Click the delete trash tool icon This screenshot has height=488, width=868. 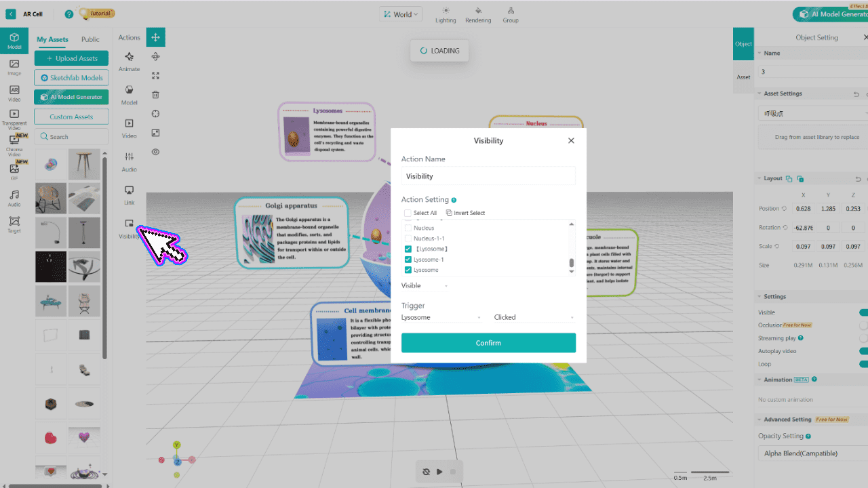(155, 95)
